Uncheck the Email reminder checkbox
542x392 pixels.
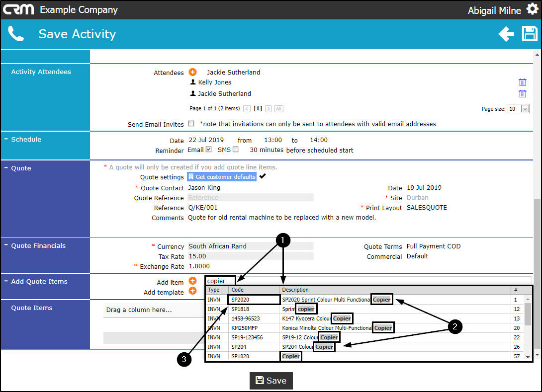pyautogui.click(x=208, y=149)
